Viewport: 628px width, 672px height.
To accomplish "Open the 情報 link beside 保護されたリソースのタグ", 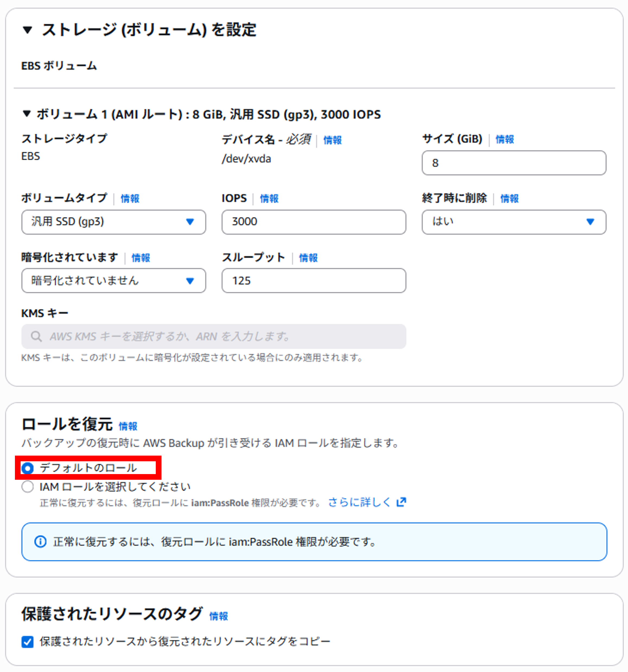I will 218,616.
